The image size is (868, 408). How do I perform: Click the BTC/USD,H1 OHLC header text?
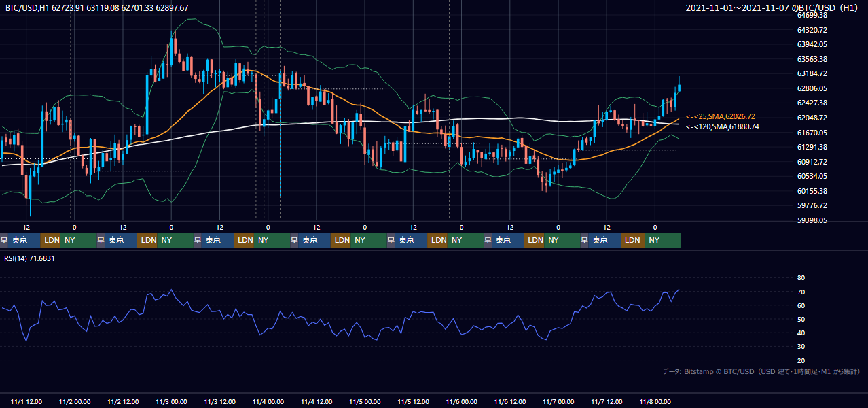[x=96, y=8]
